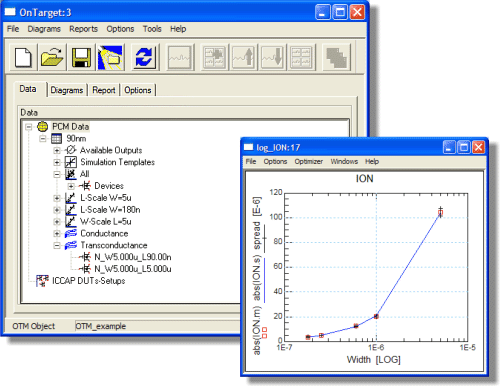Expand the Conductance node
This screenshot has width=501, height=387.
tap(57, 234)
